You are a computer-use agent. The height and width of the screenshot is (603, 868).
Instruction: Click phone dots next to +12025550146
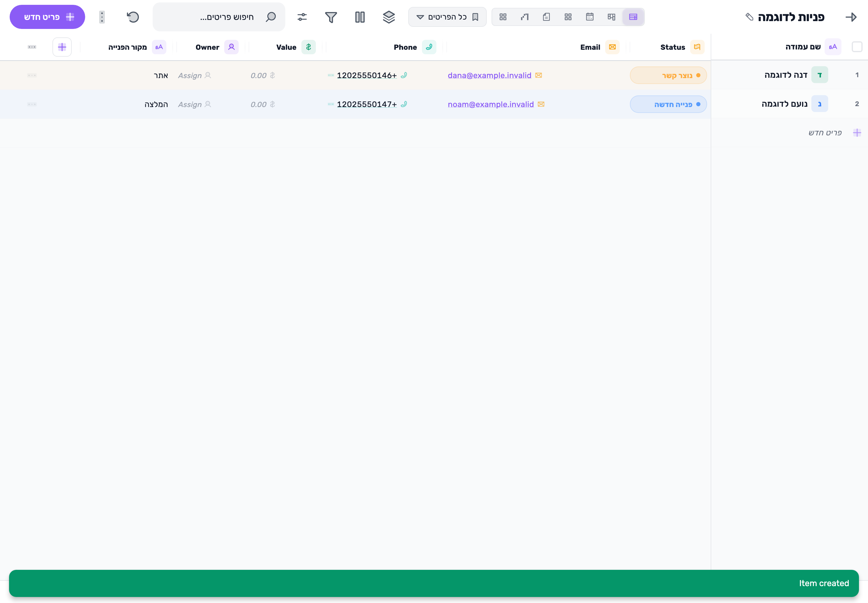point(331,75)
